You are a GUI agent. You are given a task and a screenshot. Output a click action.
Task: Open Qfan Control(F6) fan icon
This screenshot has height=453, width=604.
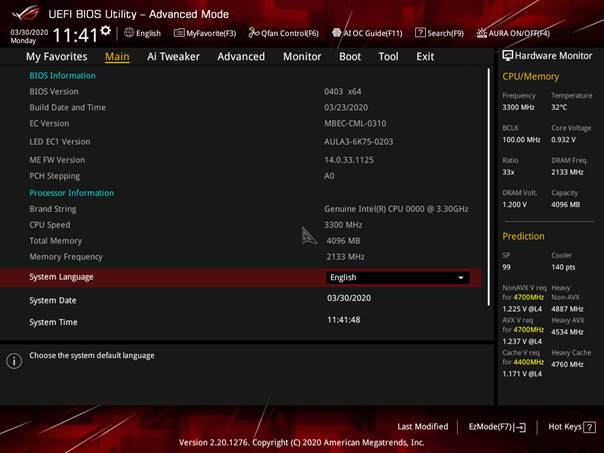253,33
